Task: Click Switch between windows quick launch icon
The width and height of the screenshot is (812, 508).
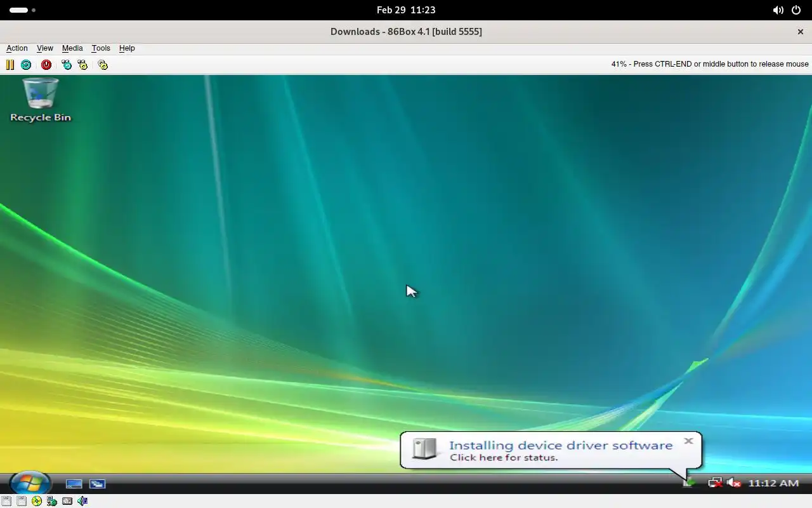Action: (x=97, y=484)
